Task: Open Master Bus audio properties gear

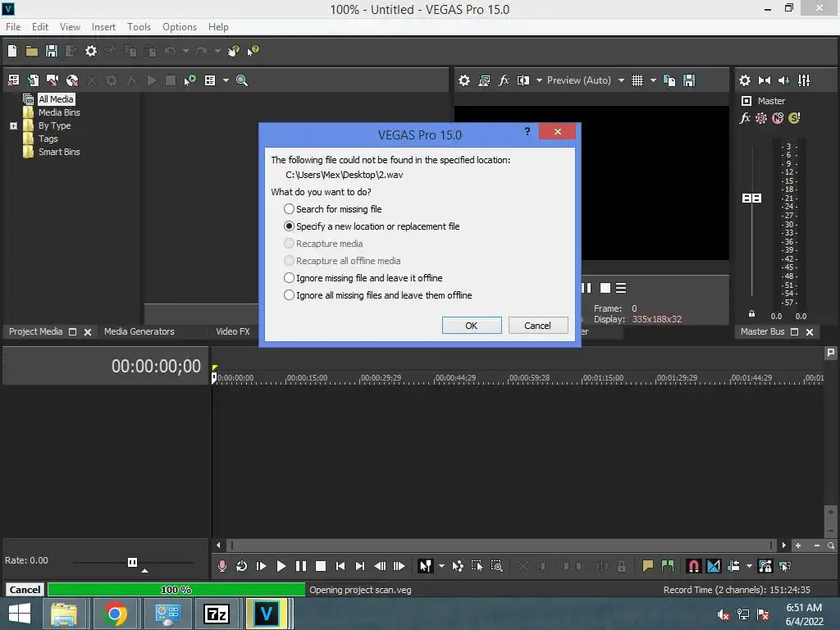Action: [x=745, y=80]
